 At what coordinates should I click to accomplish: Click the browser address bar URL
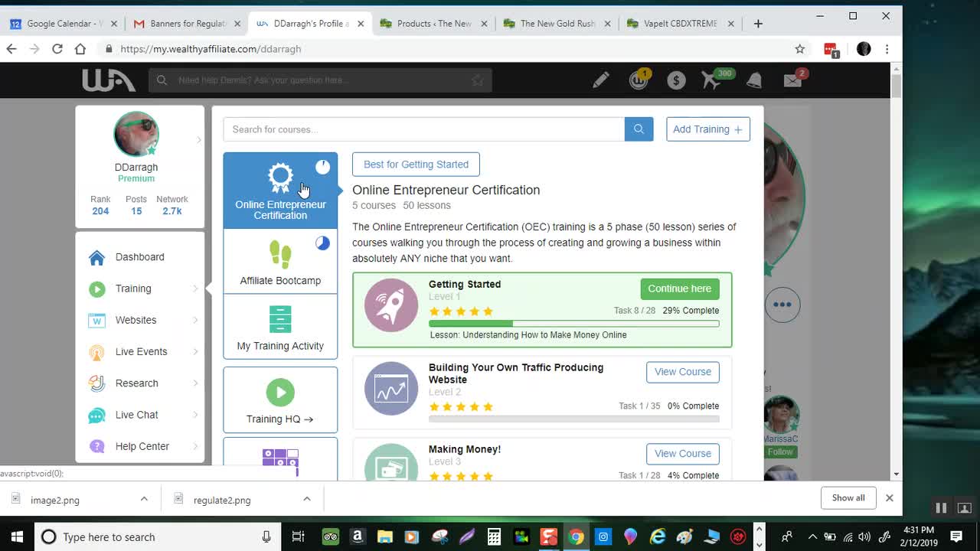(211, 49)
